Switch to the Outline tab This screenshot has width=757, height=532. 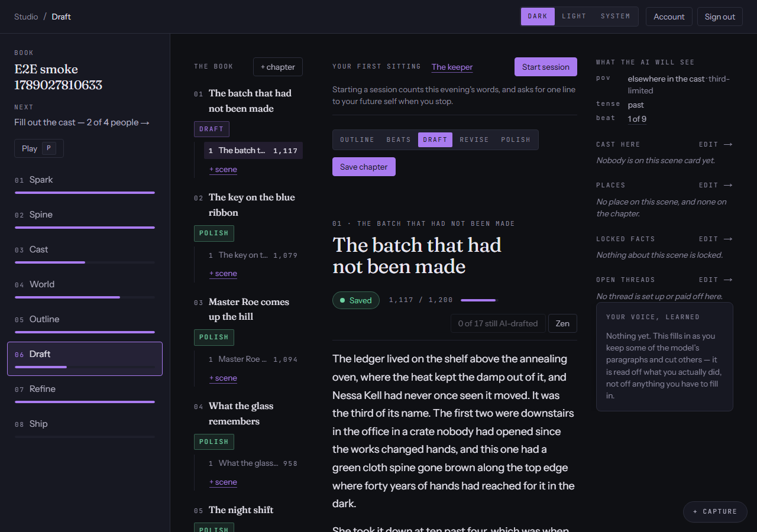(x=357, y=140)
